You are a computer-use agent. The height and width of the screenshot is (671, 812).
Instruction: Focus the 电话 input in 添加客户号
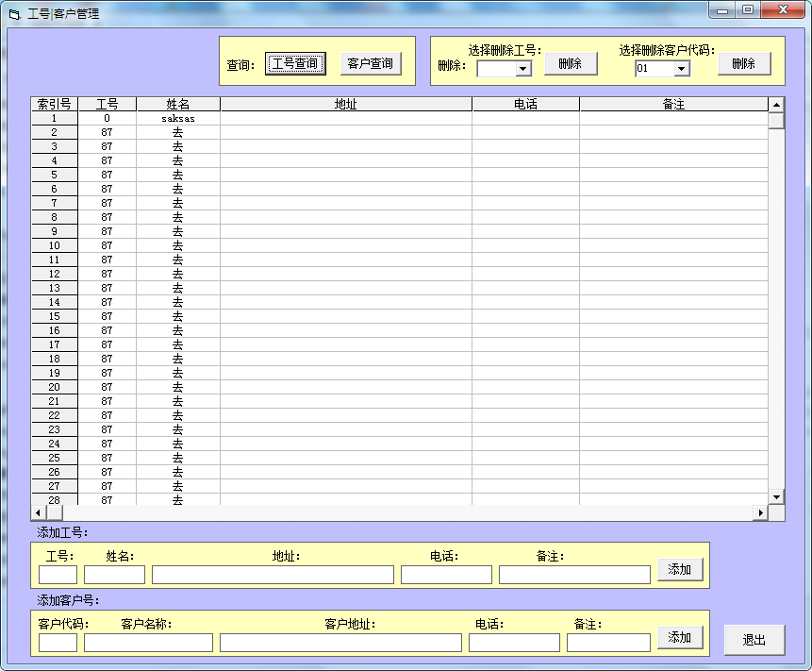(514, 643)
